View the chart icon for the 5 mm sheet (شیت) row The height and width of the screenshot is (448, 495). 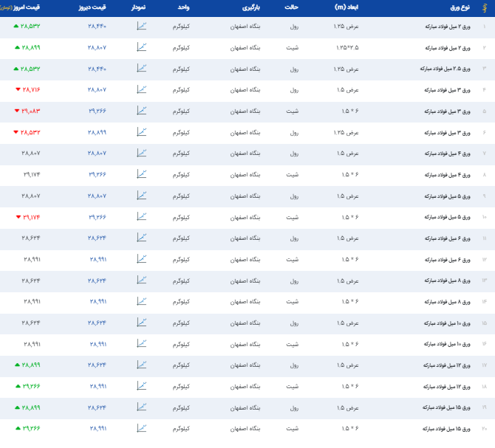pos(142,217)
